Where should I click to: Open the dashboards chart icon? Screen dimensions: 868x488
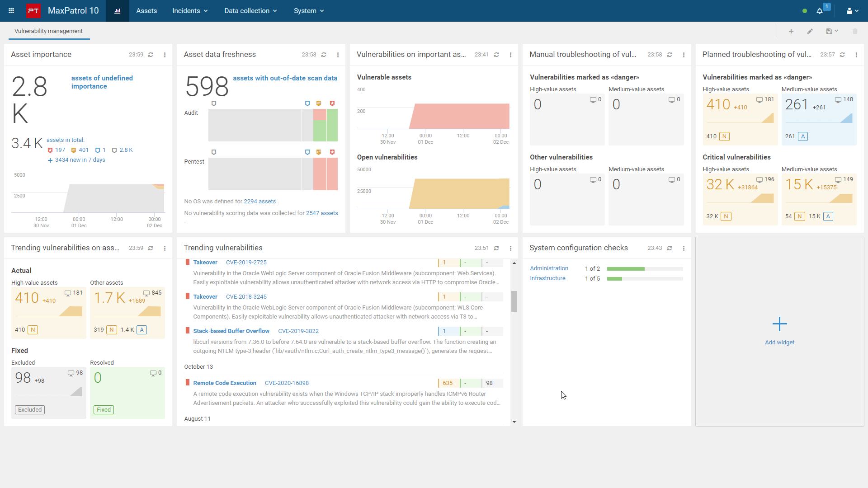pos(118,11)
